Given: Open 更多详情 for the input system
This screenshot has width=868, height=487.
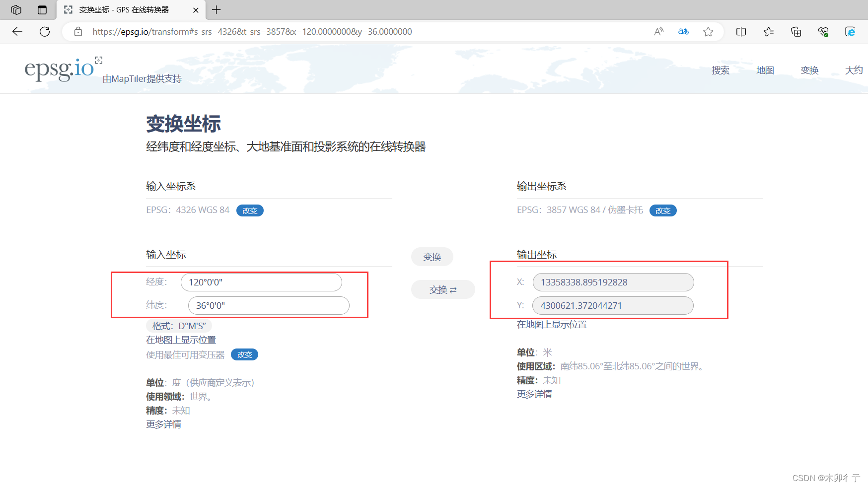Looking at the screenshot, I should point(163,424).
